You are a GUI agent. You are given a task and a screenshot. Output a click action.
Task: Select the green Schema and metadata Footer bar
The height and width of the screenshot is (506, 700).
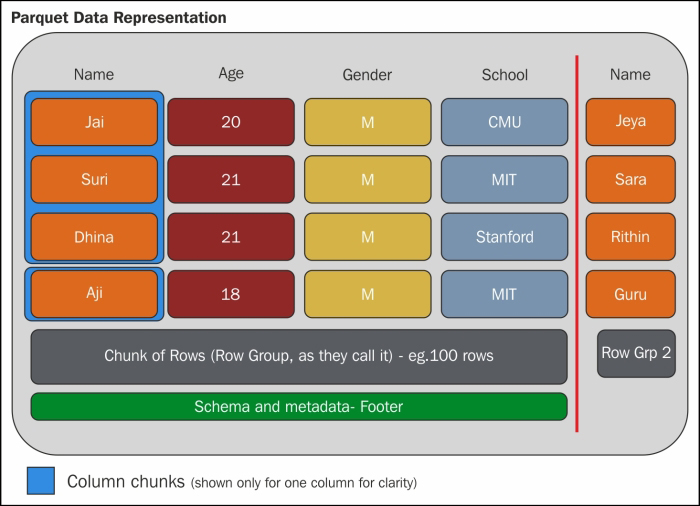point(299,407)
